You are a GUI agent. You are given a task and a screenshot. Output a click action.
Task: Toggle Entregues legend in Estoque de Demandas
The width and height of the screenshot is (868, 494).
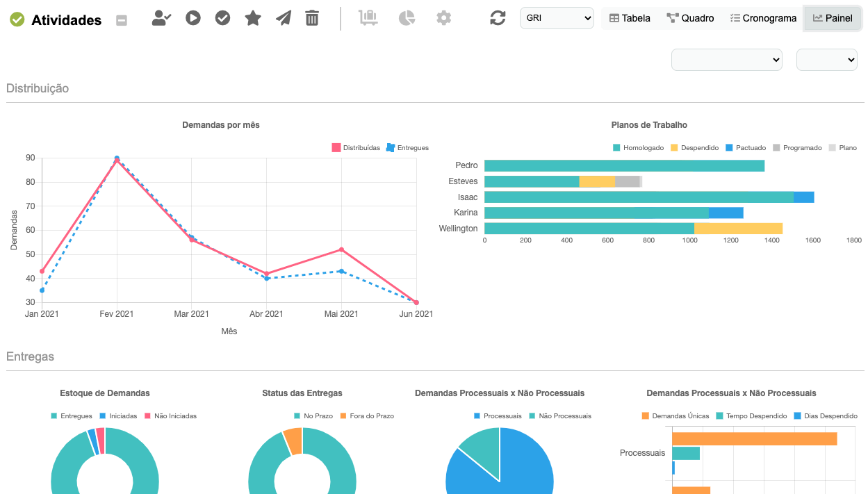[72, 416]
